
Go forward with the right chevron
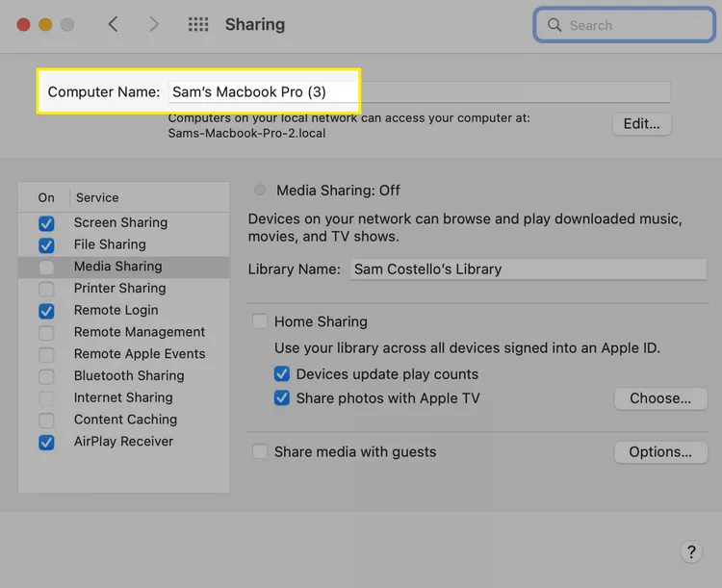[x=154, y=24]
